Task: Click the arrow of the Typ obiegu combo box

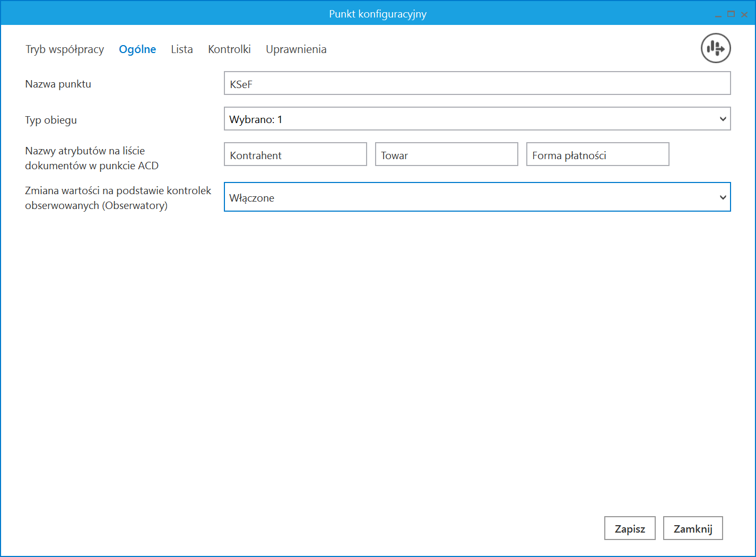Action: [x=723, y=119]
